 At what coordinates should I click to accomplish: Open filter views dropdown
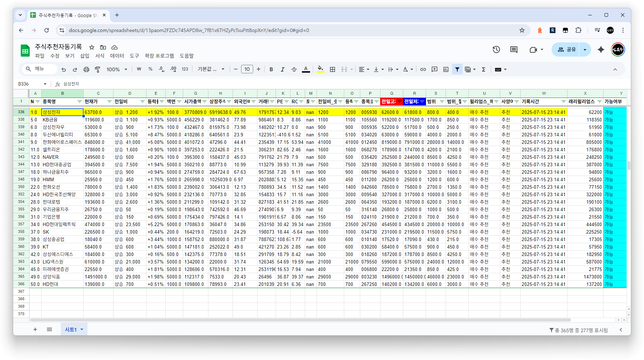click(x=470, y=69)
